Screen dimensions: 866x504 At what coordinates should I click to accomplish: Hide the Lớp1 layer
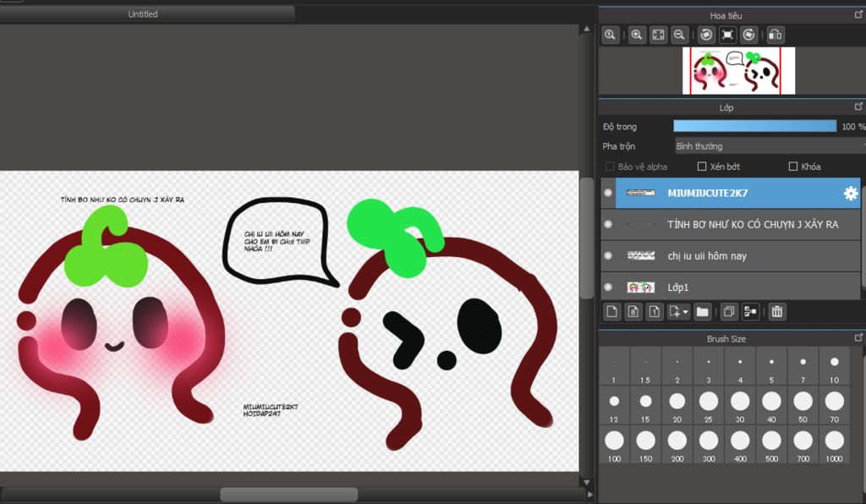point(608,287)
